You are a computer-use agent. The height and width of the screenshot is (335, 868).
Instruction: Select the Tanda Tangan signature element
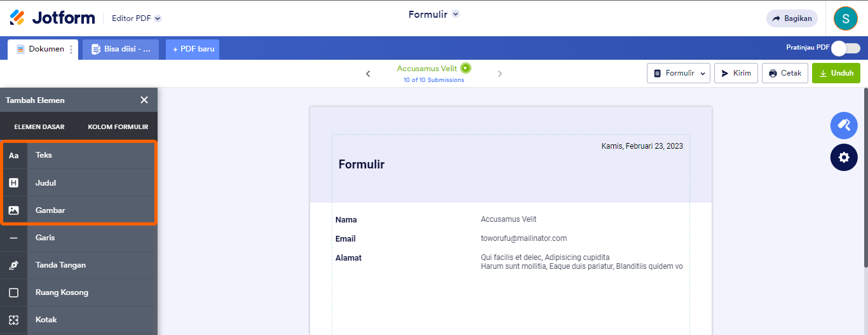(x=60, y=265)
